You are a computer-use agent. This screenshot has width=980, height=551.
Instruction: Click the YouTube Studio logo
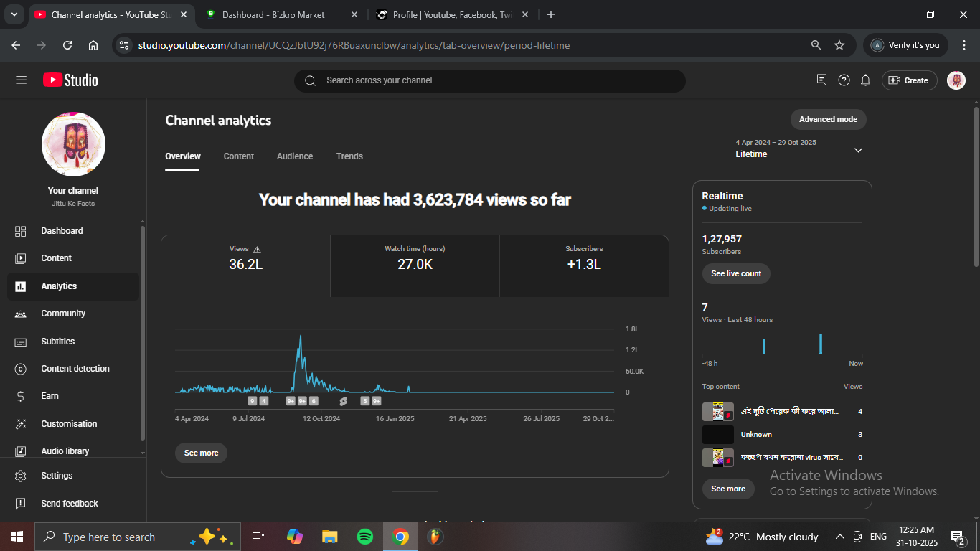point(70,80)
